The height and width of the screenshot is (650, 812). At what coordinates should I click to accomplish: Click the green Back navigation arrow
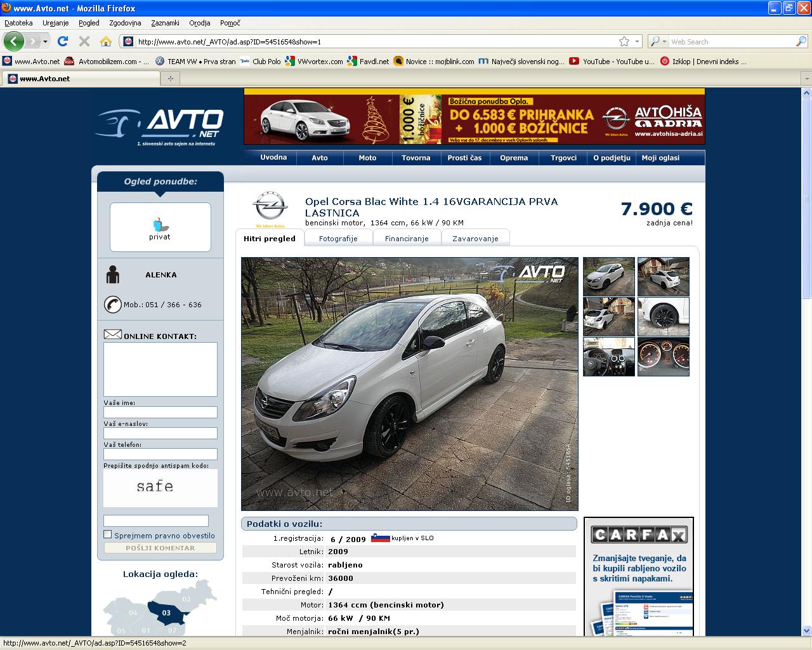[13, 41]
